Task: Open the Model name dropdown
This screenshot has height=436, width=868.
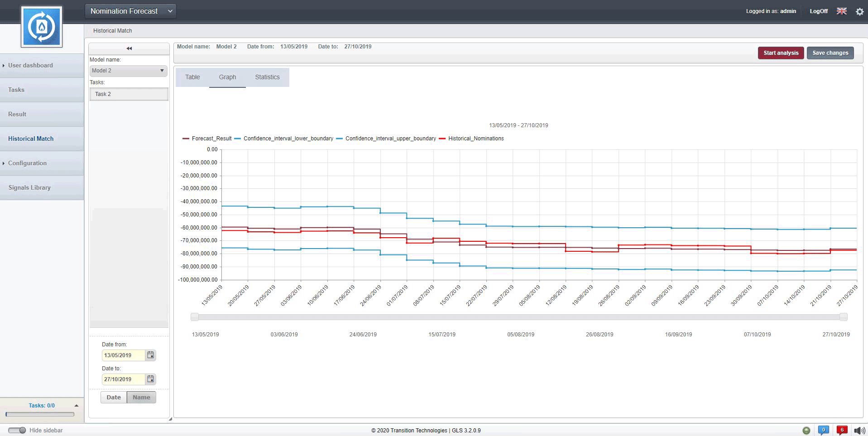Action: 128,71
